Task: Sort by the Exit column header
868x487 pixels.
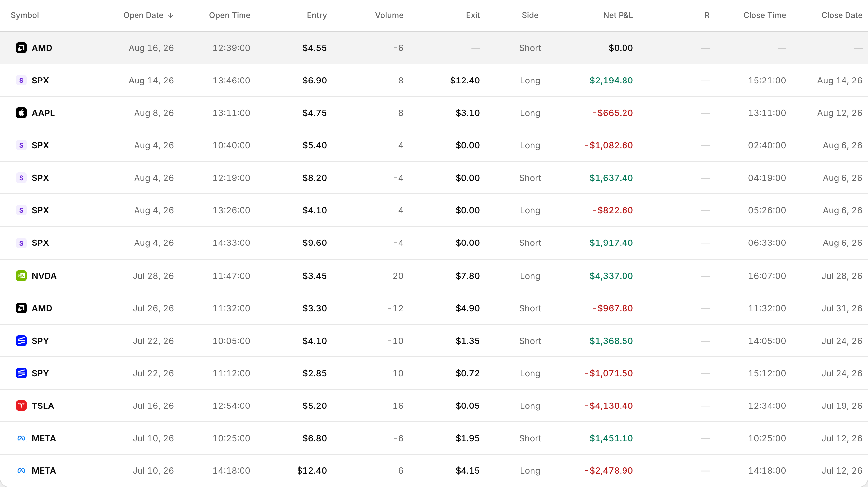Action: coord(473,15)
